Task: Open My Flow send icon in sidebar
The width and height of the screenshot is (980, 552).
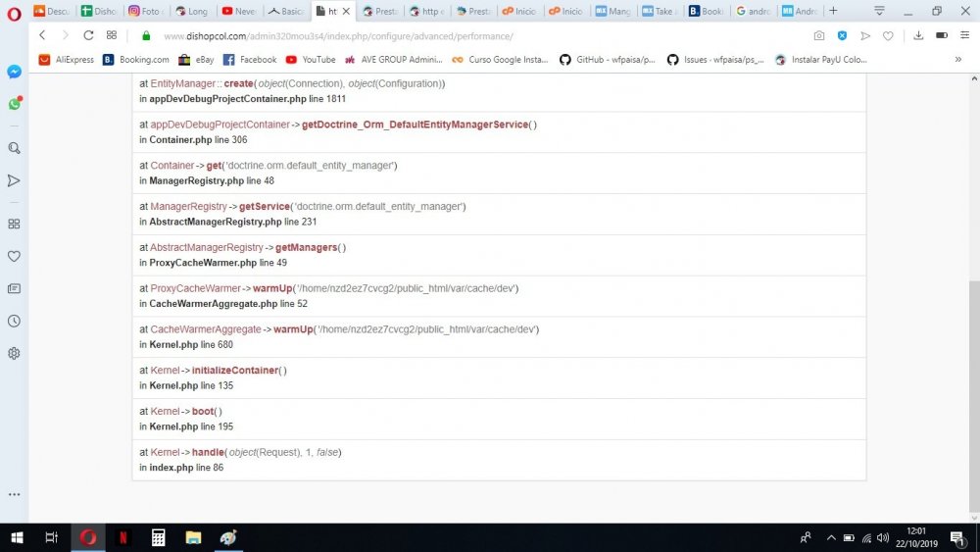Action: pyautogui.click(x=14, y=180)
